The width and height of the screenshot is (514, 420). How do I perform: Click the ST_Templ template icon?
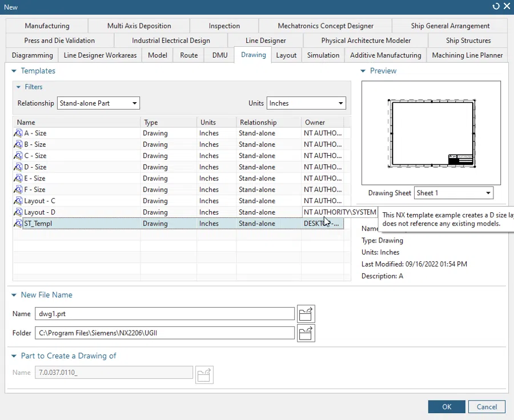coord(18,224)
